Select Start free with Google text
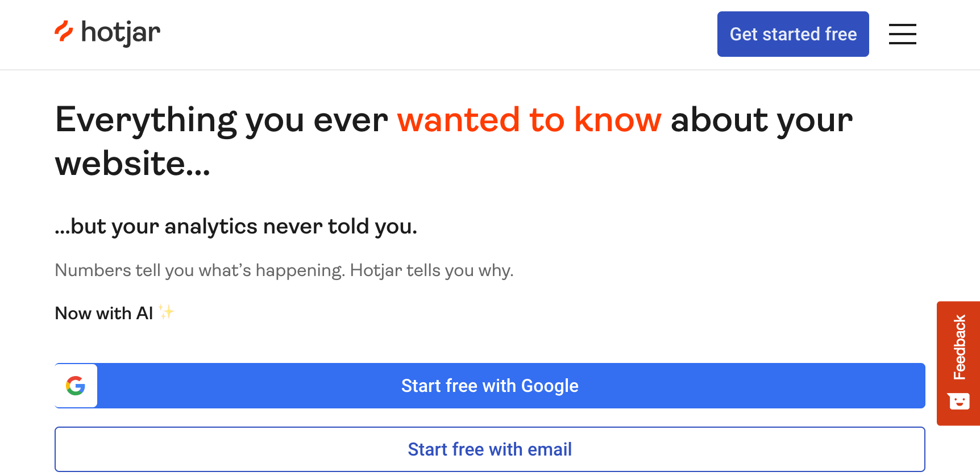Screen dimensions: 980x476 489,386
